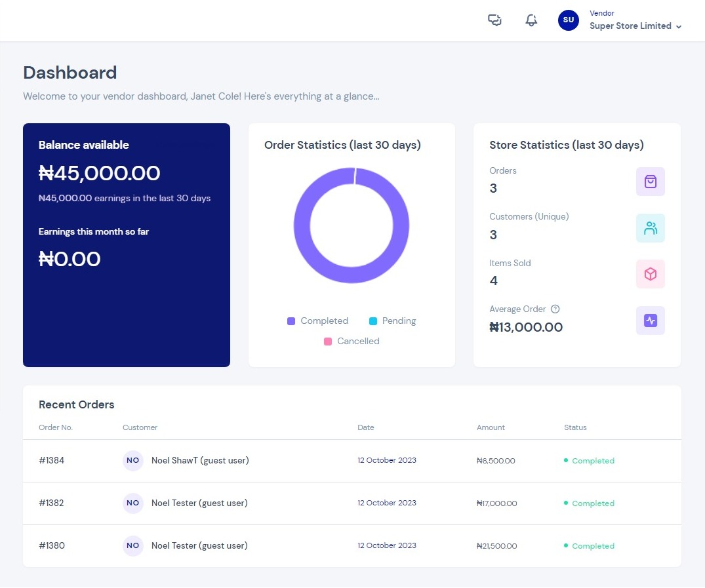Click the Average Order help icon
Screen dimensions: 705x588
[555, 309]
